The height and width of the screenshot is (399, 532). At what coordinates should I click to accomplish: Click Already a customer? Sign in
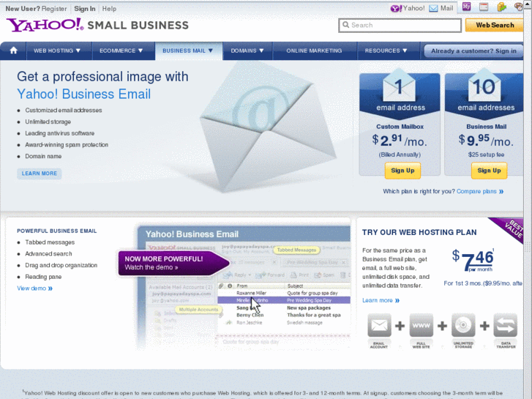click(473, 51)
